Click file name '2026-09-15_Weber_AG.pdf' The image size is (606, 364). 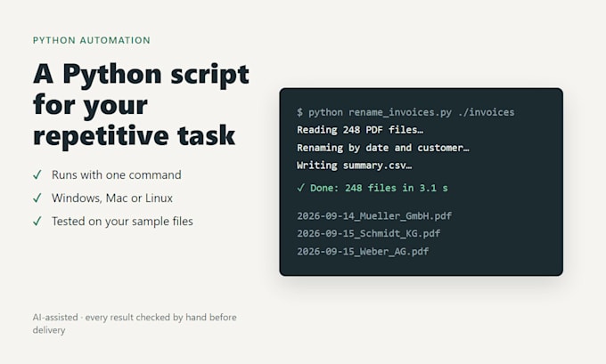tap(363, 252)
